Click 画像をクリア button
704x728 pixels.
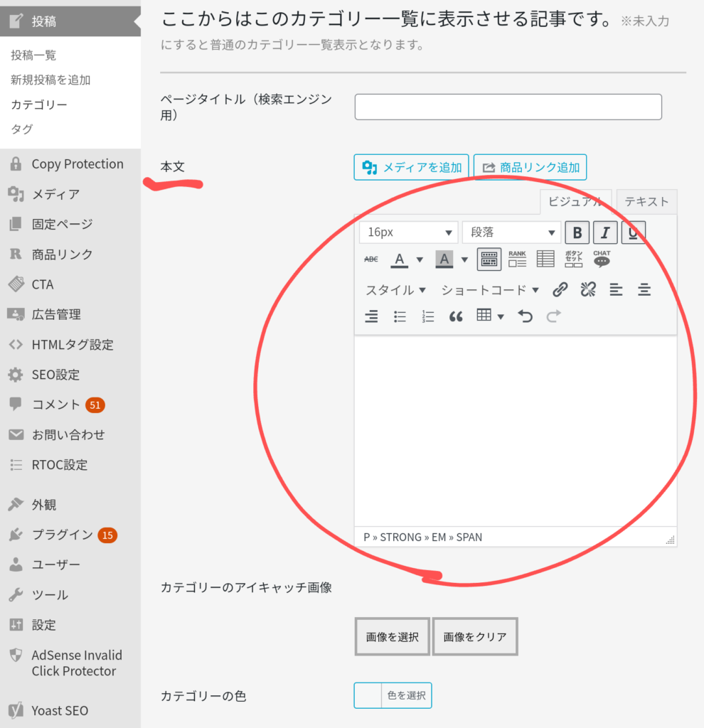(x=475, y=636)
